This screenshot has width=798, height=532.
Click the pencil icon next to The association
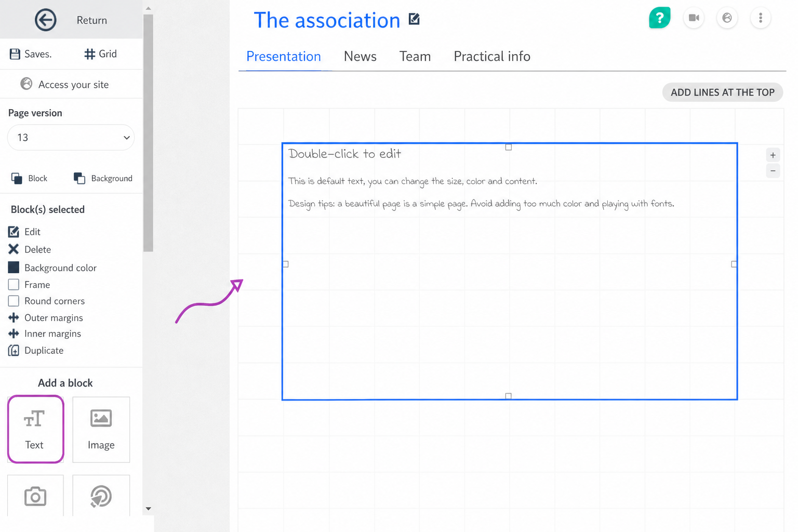(414, 19)
